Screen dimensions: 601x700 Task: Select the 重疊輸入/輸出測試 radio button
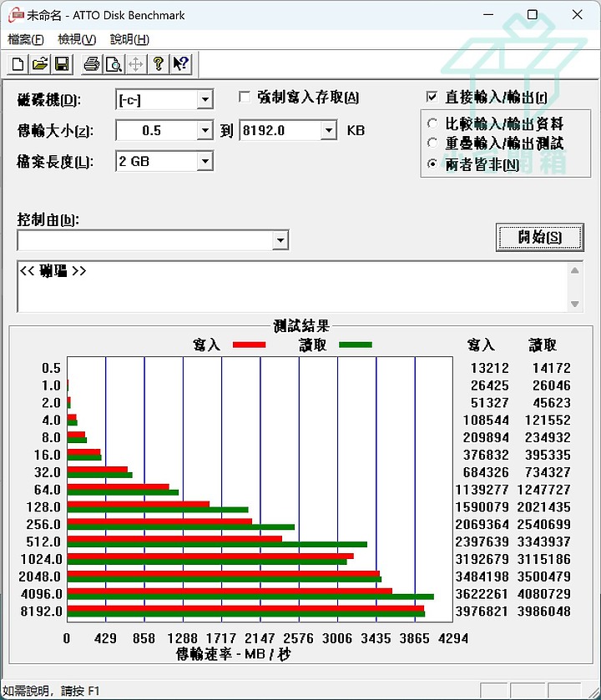point(432,143)
